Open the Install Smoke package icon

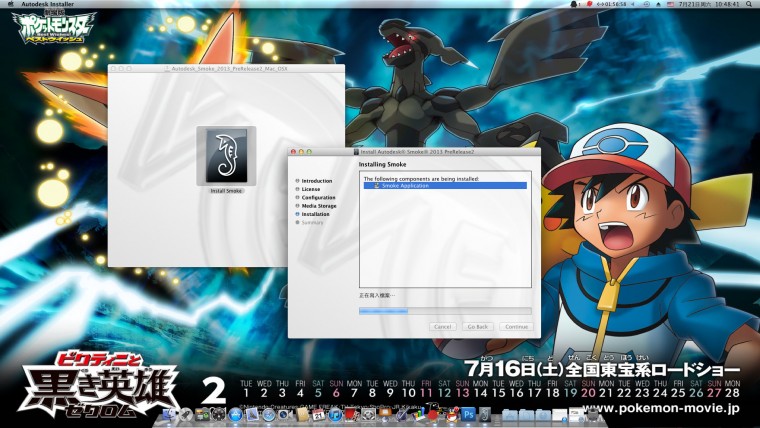click(226, 156)
